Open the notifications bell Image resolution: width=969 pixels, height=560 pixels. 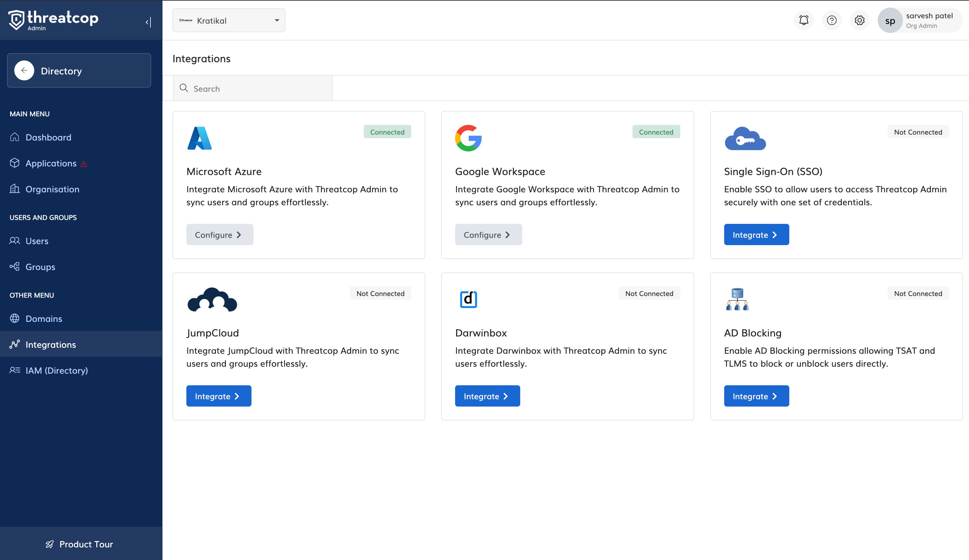click(x=804, y=20)
